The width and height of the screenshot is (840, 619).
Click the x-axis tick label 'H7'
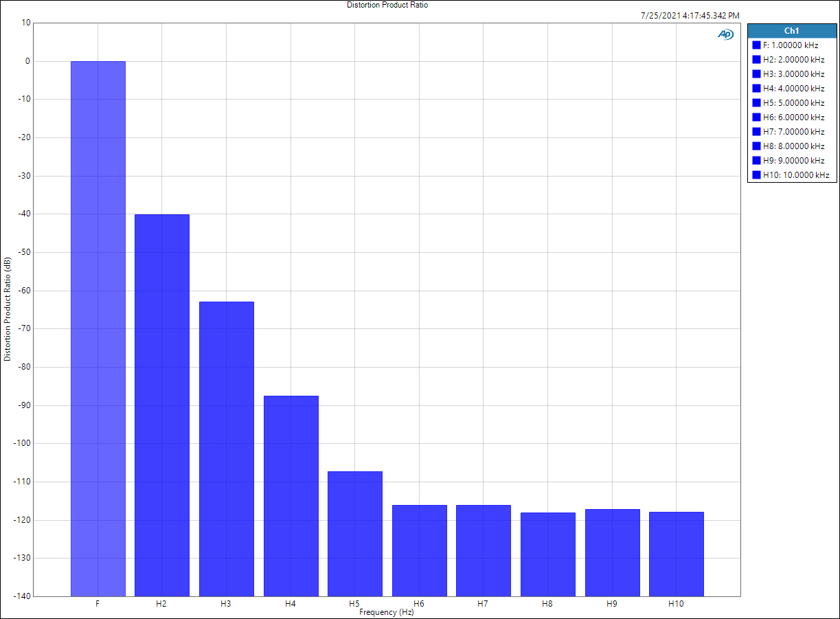pyautogui.click(x=483, y=604)
